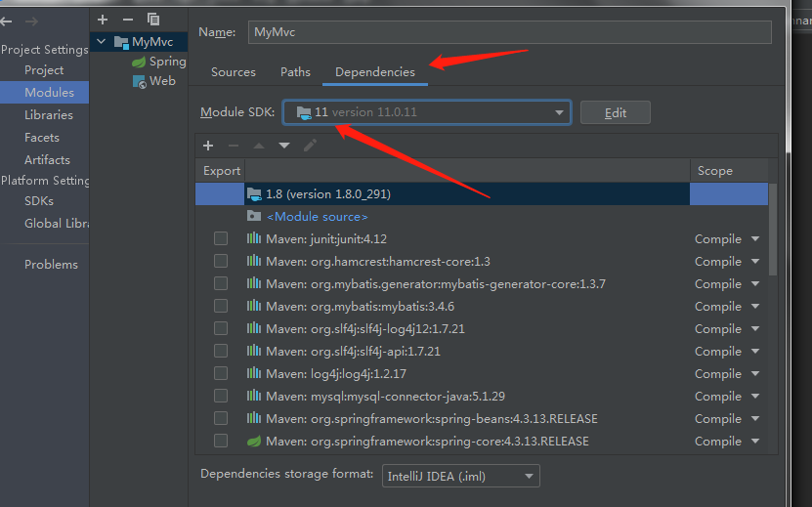Collapse the MyMvc module tree node
Image resolution: width=812 pixels, height=507 pixels.
(101, 41)
